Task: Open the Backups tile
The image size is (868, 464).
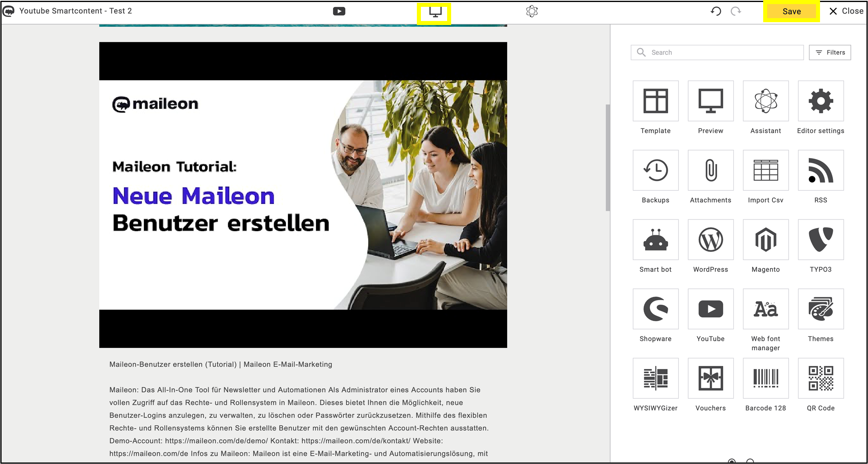Action: click(656, 170)
